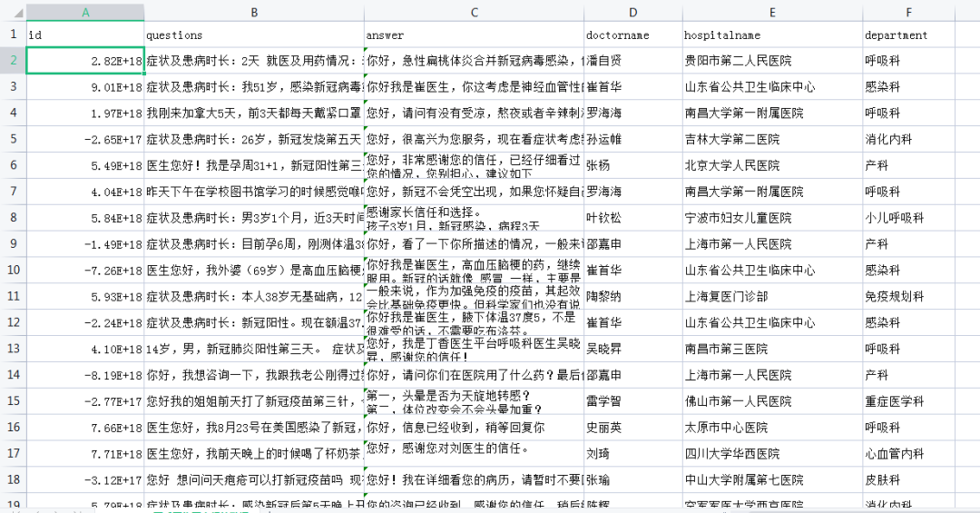Viewport: 980px width, 513px height.
Task: Select row 2 header
Action: pyautogui.click(x=13, y=61)
